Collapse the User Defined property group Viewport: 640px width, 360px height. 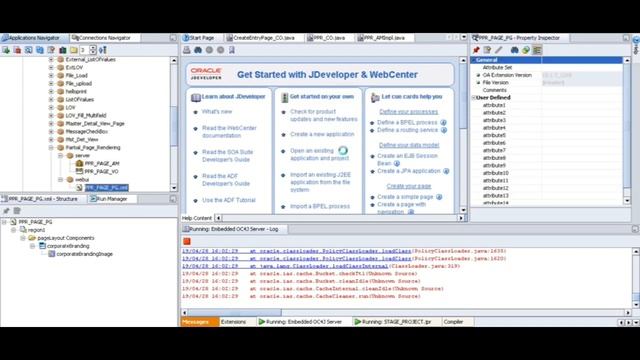(474, 98)
